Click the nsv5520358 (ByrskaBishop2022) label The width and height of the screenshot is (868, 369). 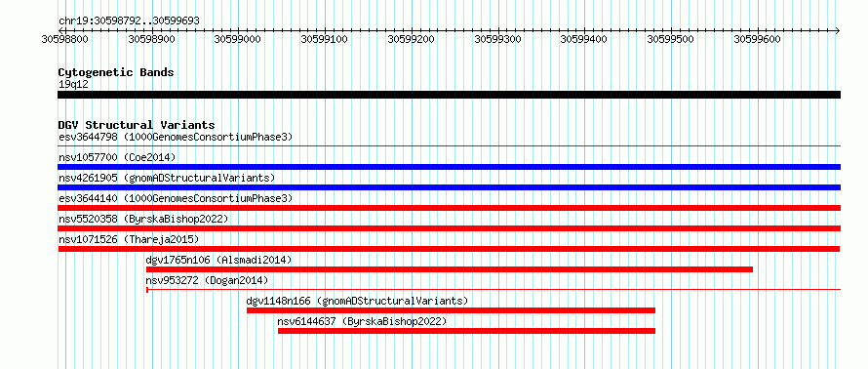pos(143,219)
